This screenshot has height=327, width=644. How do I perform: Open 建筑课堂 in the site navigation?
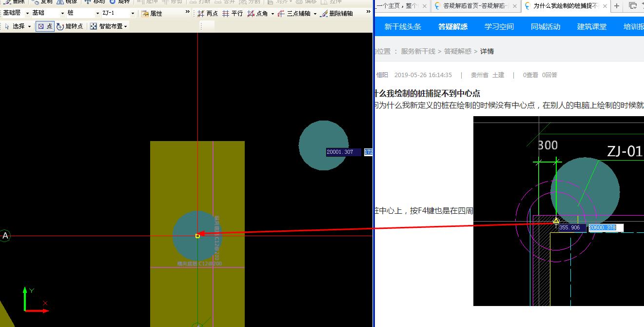click(592, 27)
